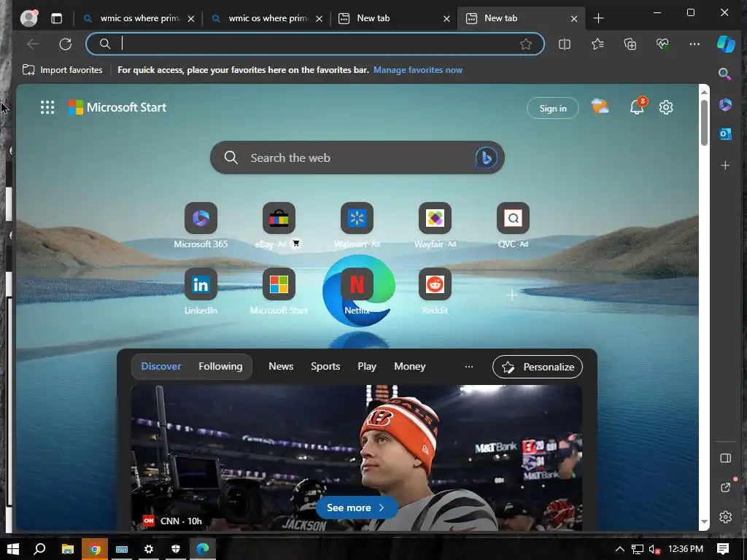747x560 pixels.
Task: Open page settings gear
Action: click(x=666, y=107)
